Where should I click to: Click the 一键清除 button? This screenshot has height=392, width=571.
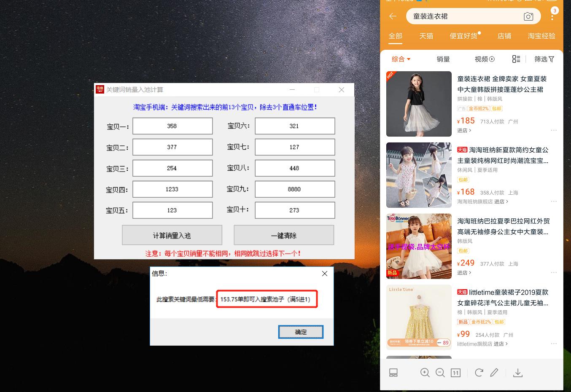tap(284, 235)
